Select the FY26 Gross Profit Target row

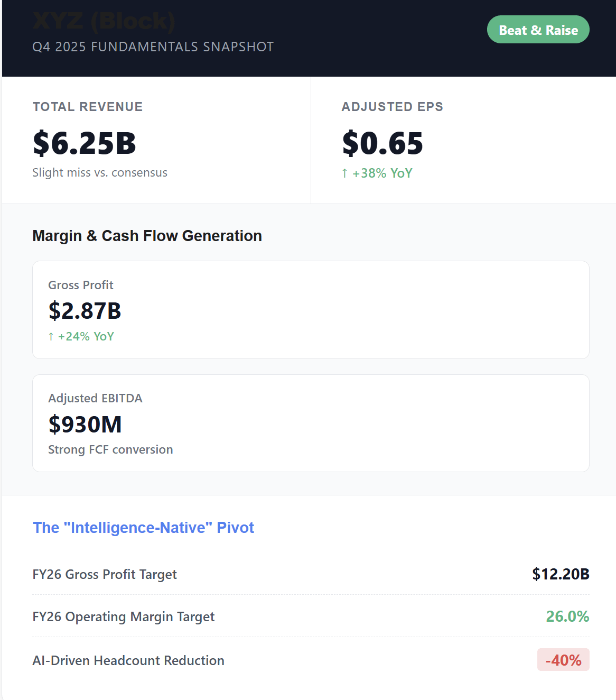pyautogui.click(x=311, y=574)
